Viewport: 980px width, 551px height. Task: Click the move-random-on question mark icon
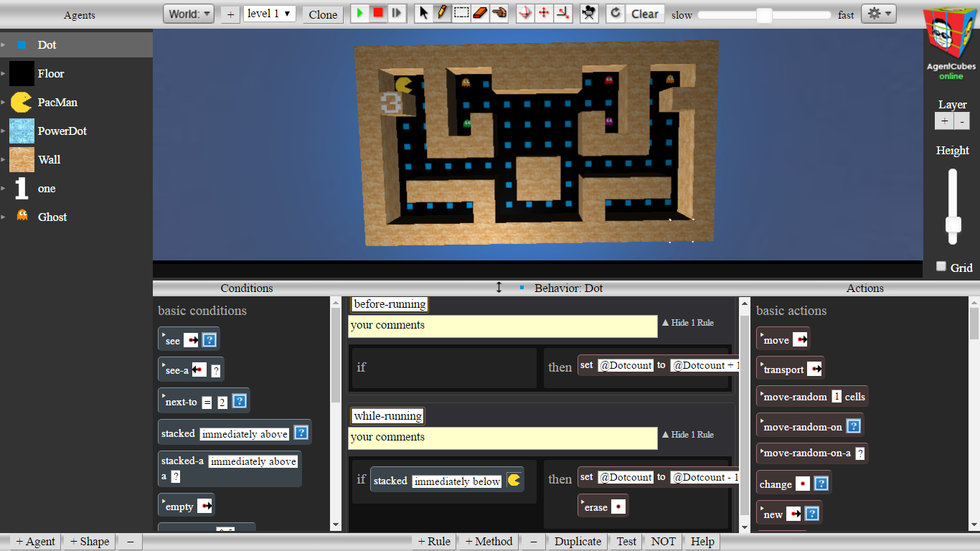(x=853, y=426)
